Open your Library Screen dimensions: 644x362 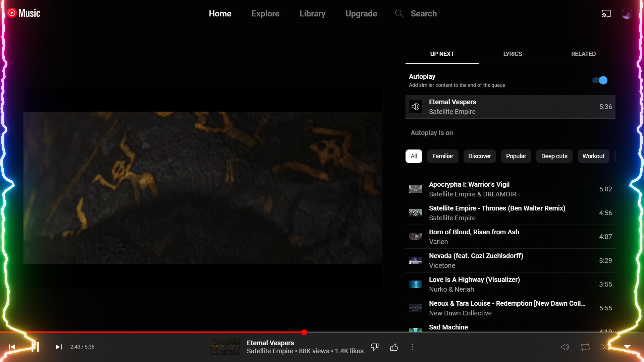[312, 13]
